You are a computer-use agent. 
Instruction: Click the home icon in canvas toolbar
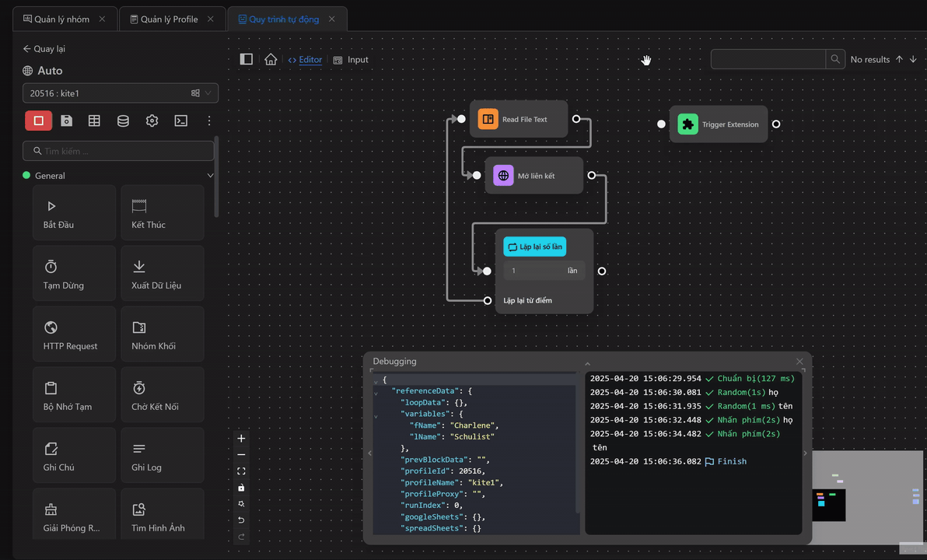pyautogui.click(x=271, y=59)
